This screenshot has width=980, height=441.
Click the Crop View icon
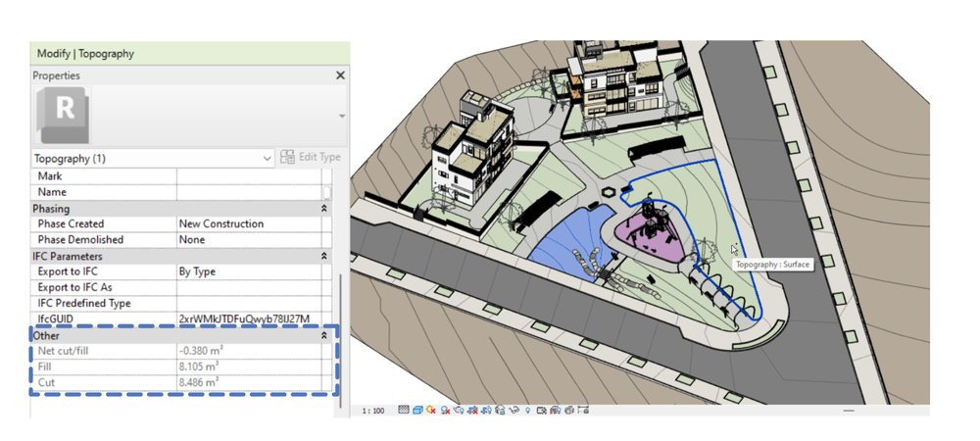tap(472, 411)
